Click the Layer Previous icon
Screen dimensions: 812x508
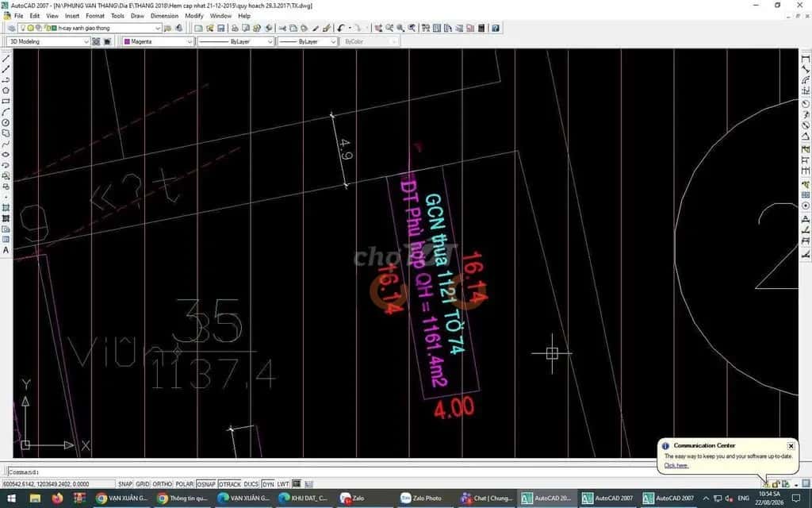tap(178, 28)
